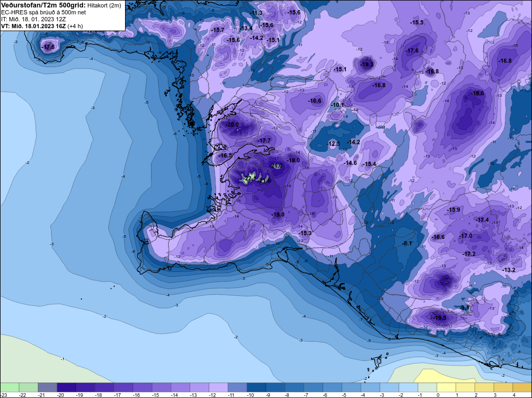532x398 pixels.
Task: Click the legend scale label -20
Action: pyautogui.click(x=61, y=395)
